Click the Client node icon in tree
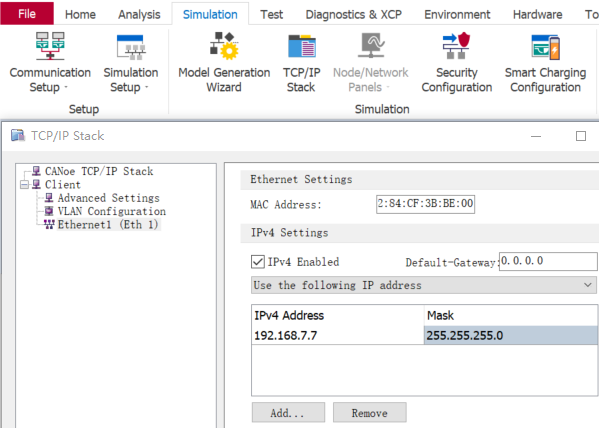Viewport: 599px width, 428px height. [36, 184]
